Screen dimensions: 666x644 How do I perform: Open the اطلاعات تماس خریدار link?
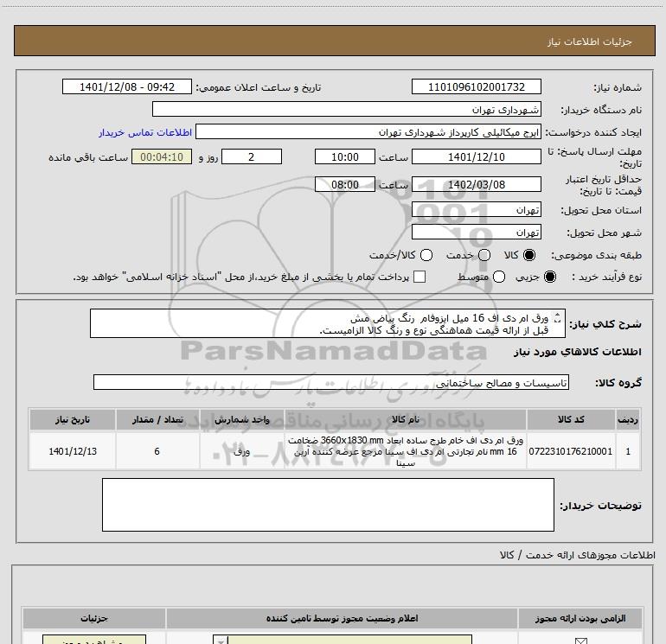(x=145, y=132)
